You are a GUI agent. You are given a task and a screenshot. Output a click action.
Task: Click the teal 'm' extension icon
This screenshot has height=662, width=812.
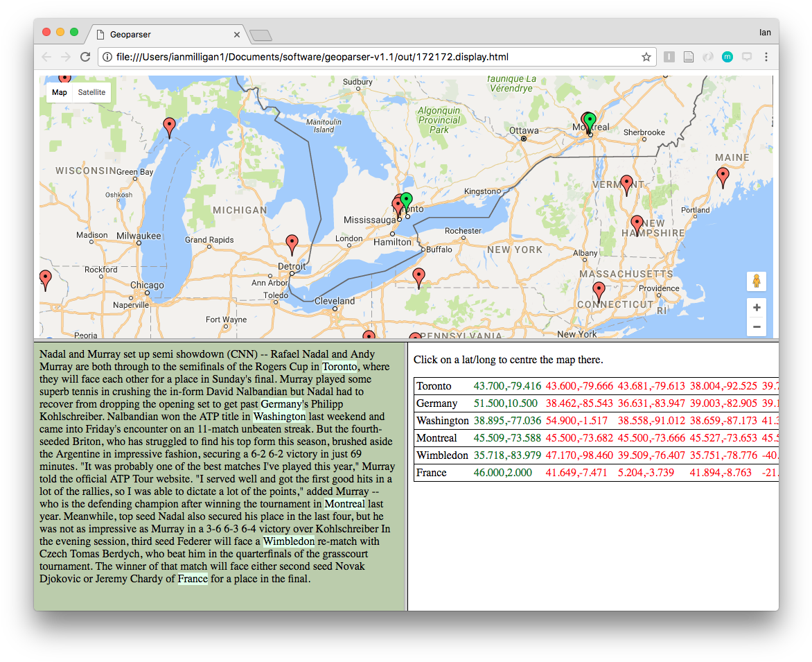[x=727, y=57]
